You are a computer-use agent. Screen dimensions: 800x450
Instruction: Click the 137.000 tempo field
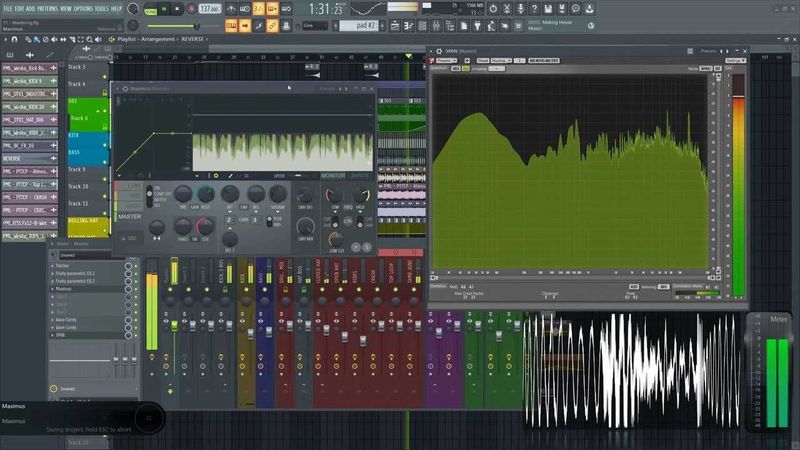[210, 9]
